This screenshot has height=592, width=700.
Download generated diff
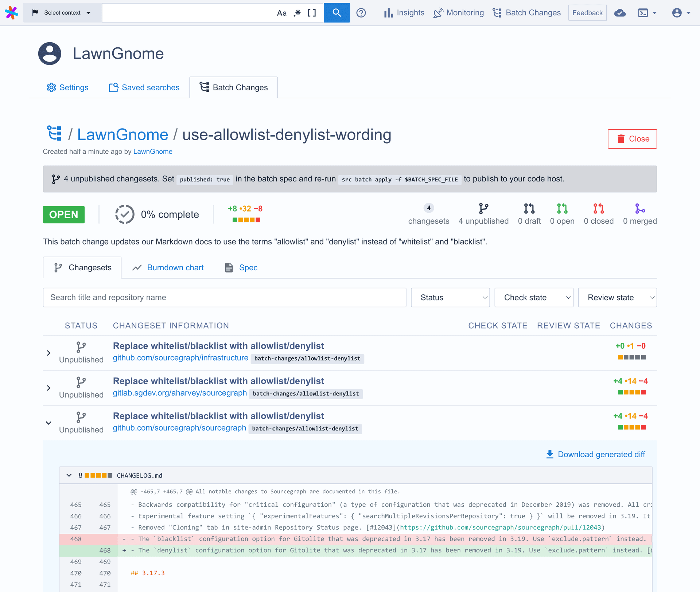595,454
